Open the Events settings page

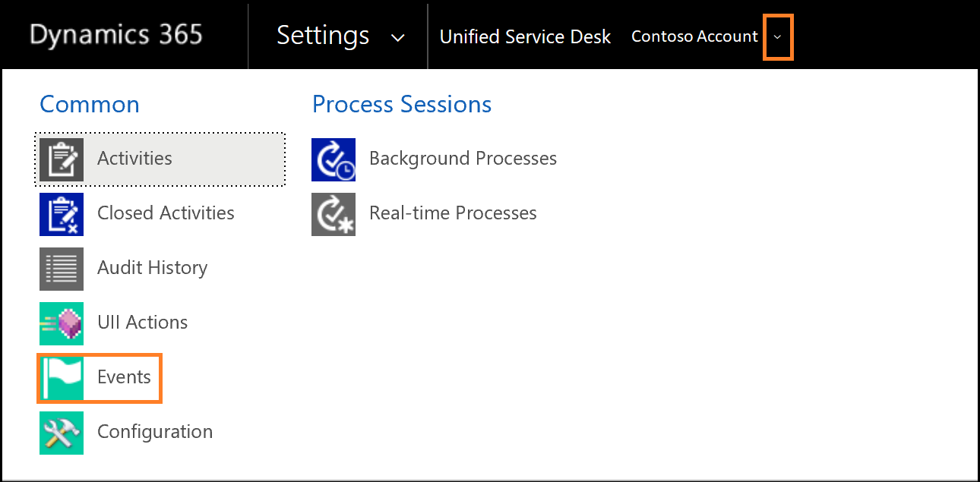click(x=125, y=377)
